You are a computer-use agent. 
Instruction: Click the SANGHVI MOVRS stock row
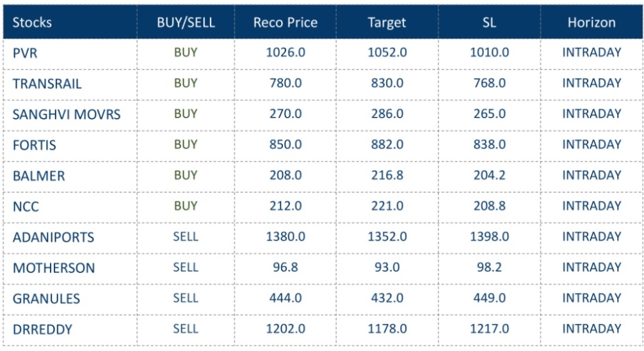[67, 114]
